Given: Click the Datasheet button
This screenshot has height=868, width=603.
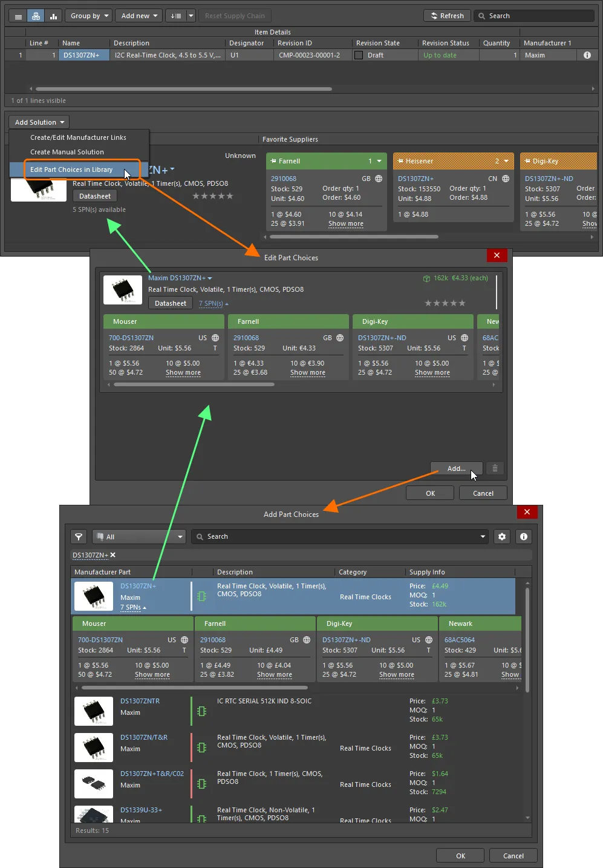Looking at the screenshot, I should (94, 196).
